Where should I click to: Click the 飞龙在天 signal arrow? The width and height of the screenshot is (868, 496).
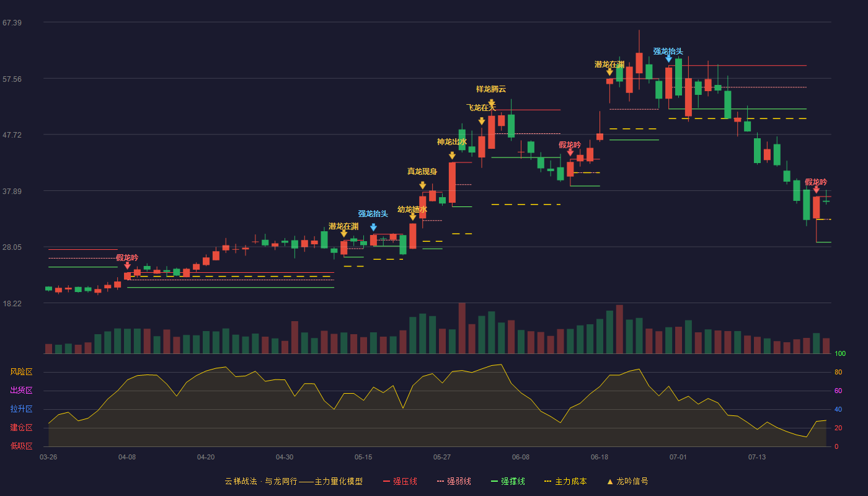[x=482, y=121]
